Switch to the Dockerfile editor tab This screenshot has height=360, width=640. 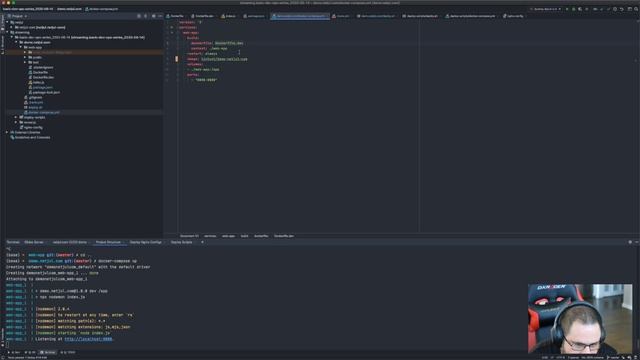pos(176,16)
